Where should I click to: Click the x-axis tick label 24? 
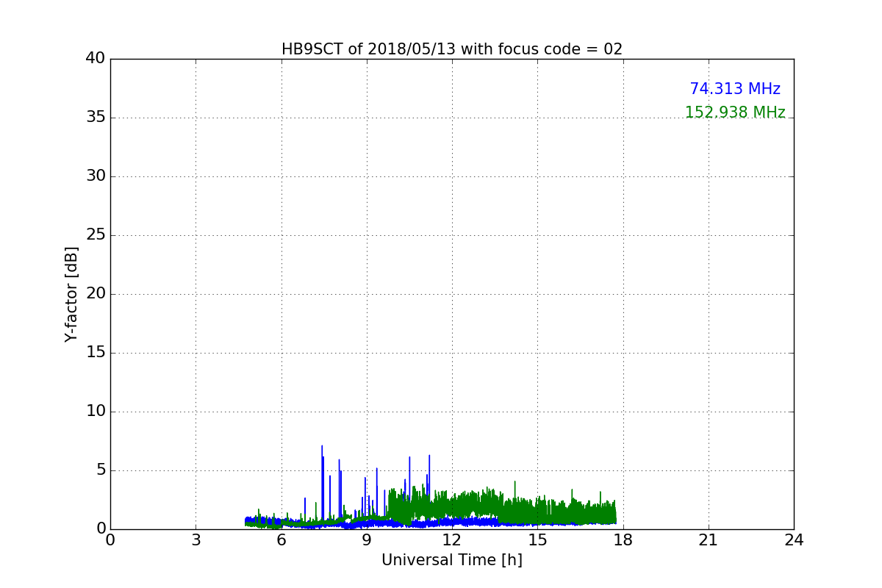tap(794, 540)
